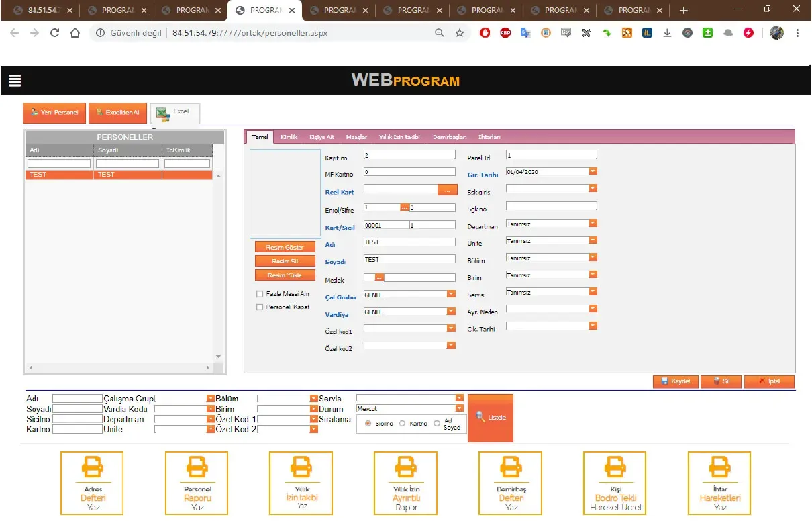This screenshot has height=521, width=812.
Task: Enable the Fazla Mesai Alır checkbox
Action: pyautogui.click(x=260, y=294)
